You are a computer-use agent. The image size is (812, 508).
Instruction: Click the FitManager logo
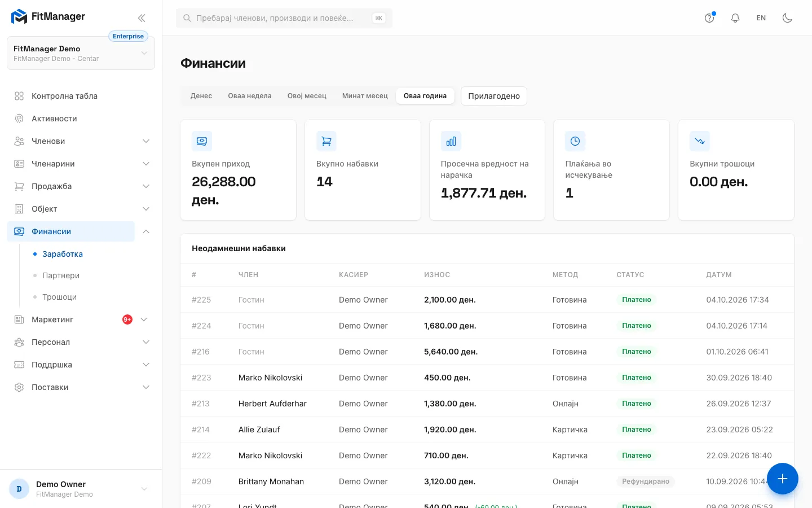(x=48, y=17)
